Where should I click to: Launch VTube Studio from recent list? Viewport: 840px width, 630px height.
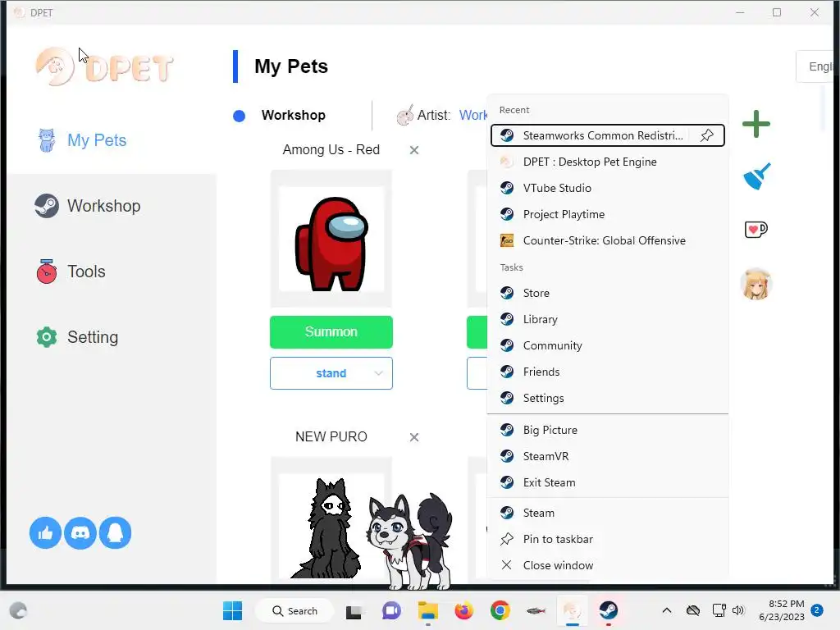[608, 188]
